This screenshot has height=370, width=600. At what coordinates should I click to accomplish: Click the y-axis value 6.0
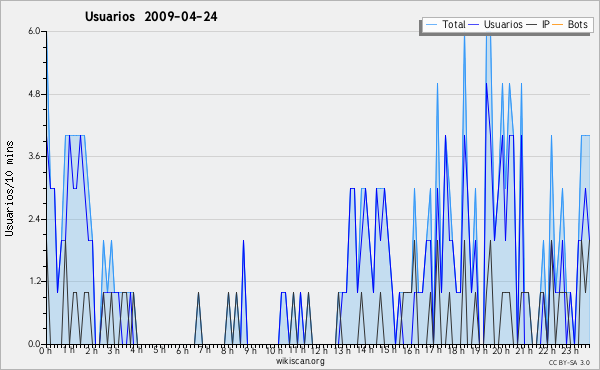[34, 31]
